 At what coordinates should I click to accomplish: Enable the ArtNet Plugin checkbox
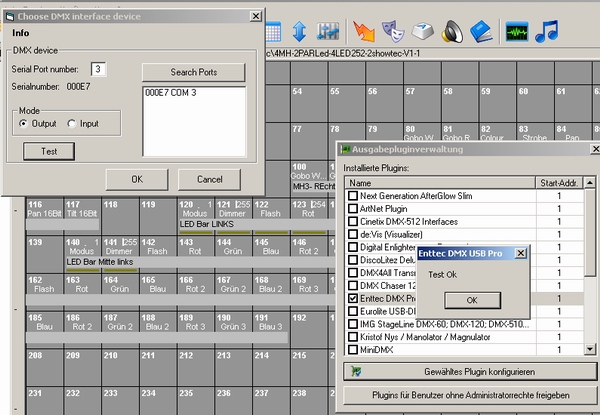tap(352, 209)
